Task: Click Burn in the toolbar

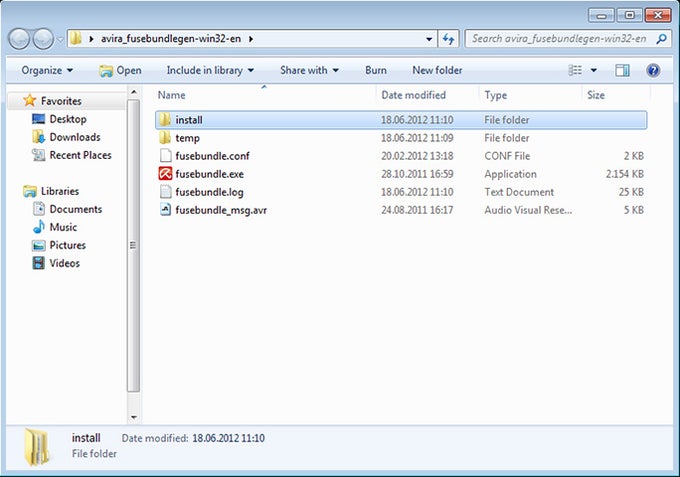Action: pyautogui.click(x=376, y=70)
